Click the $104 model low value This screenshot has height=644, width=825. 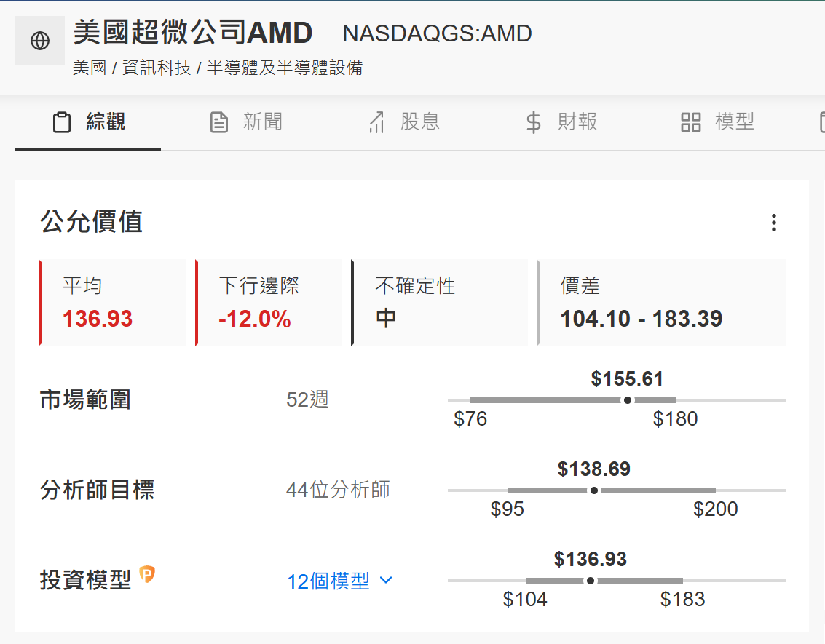(525, 600)
